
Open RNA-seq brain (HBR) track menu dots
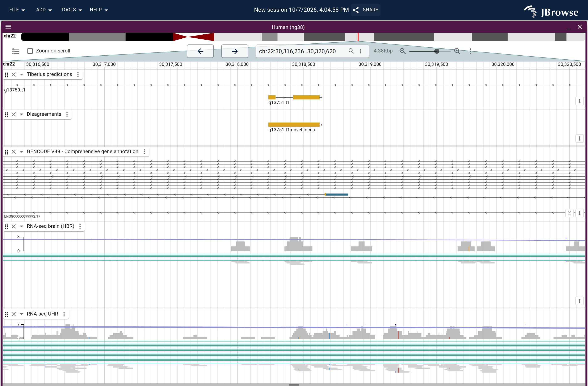(80, 226)
